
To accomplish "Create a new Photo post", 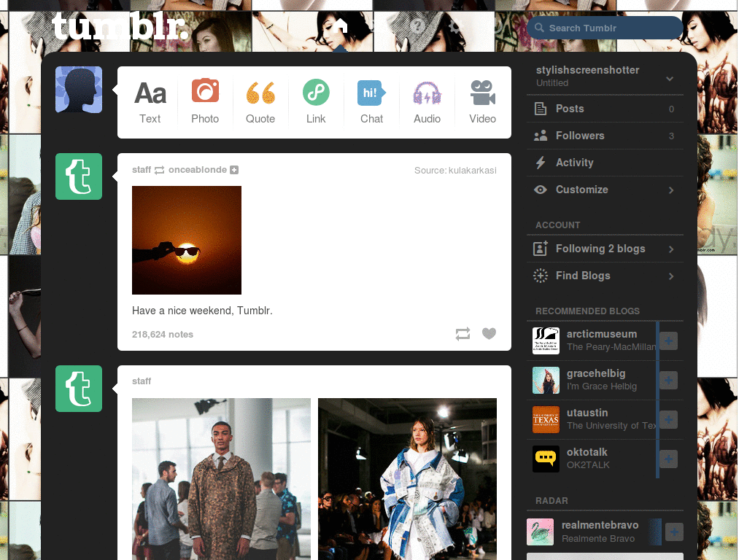I will coord(205,102).
